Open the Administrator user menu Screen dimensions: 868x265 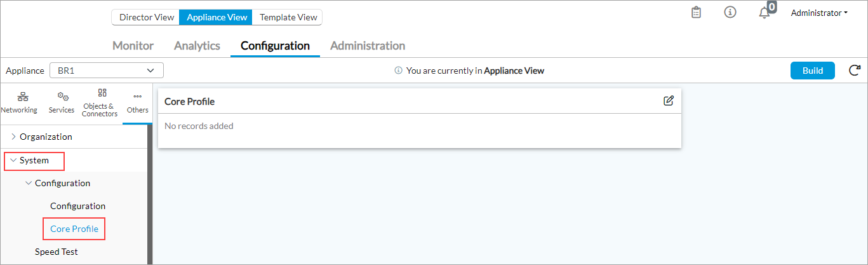(818, 13)
